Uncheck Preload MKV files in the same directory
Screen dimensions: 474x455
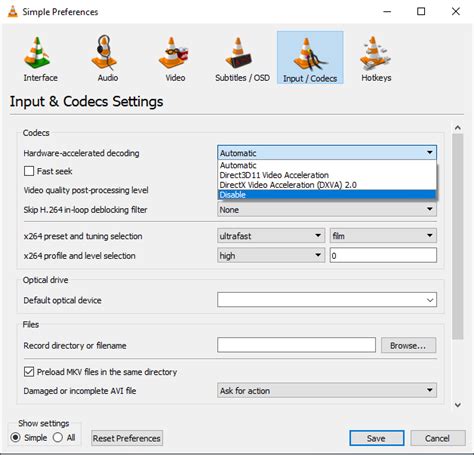click(x=29, y=372)
